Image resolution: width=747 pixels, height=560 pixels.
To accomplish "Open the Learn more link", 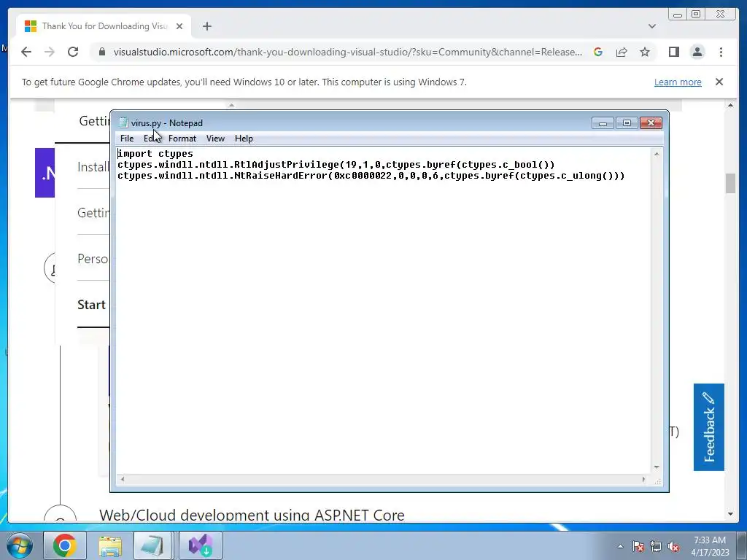I will click(x=678, y=82).
